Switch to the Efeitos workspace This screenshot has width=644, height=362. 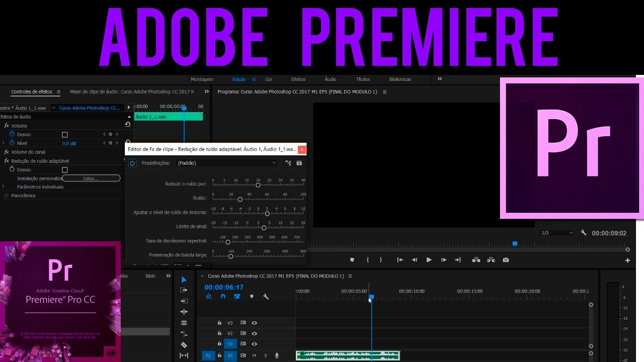298,79
